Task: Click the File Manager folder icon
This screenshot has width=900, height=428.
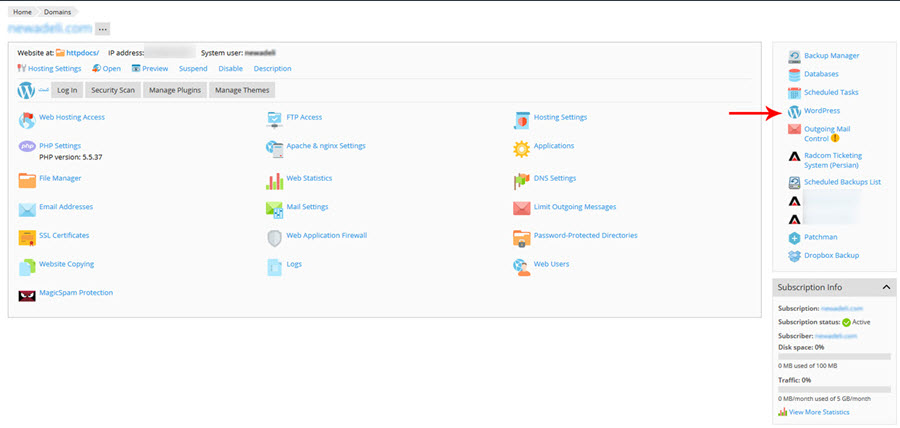Action: coord(26,180)
